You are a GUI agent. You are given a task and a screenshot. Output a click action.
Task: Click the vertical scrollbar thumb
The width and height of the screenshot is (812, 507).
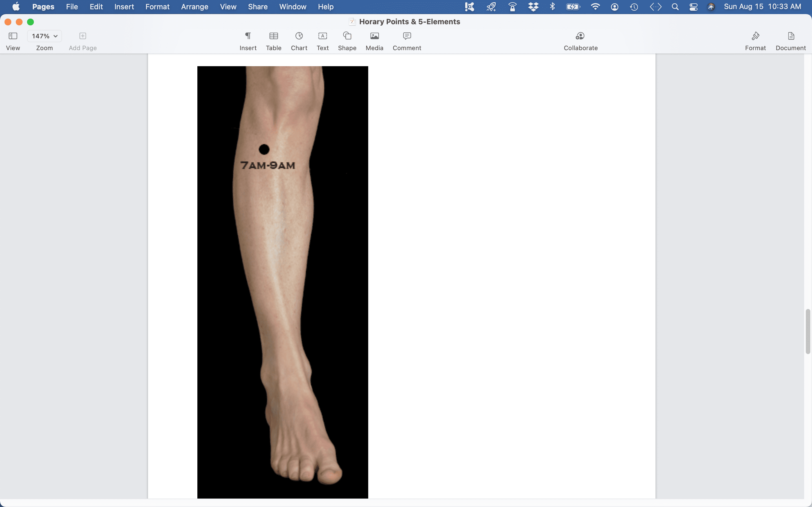(x=808, y=331)
